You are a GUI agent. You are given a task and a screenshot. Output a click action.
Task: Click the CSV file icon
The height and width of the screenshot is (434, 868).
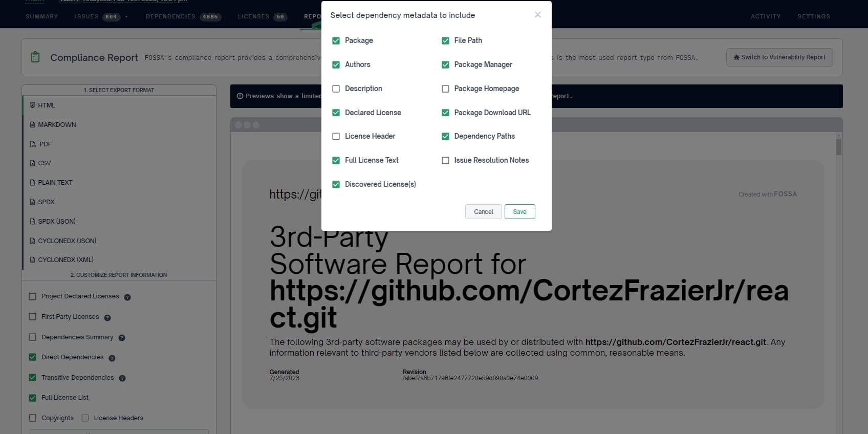click(x=33, y=163)
